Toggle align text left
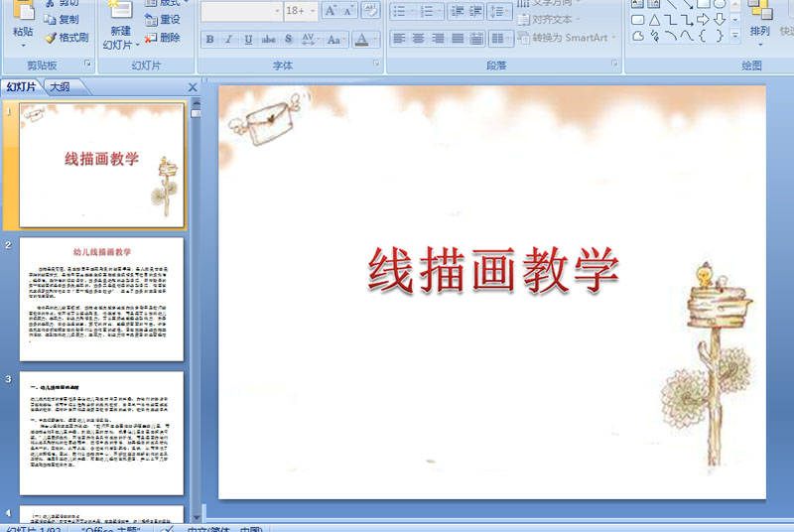The image size is (794, 532). (400, 39)
